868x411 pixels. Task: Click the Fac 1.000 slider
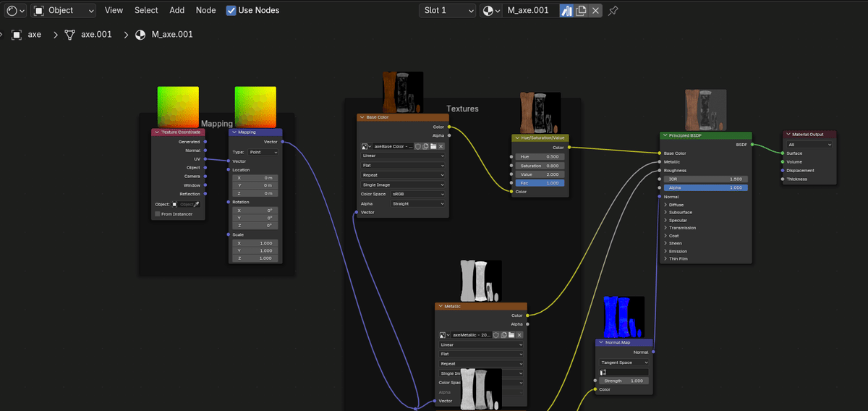coord(540,183)
